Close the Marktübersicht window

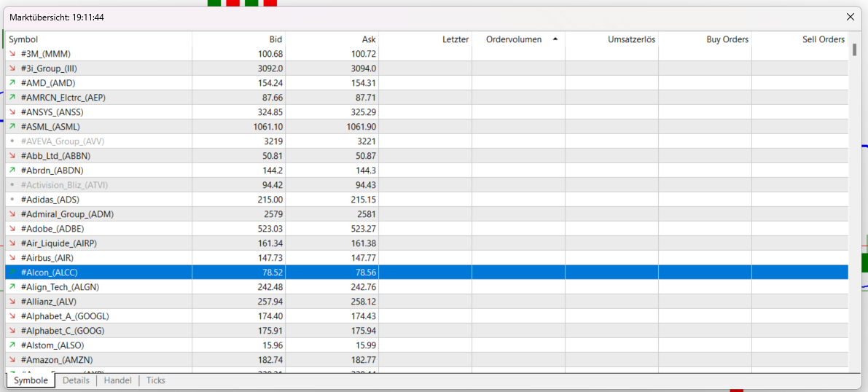[x=851, y=17]
